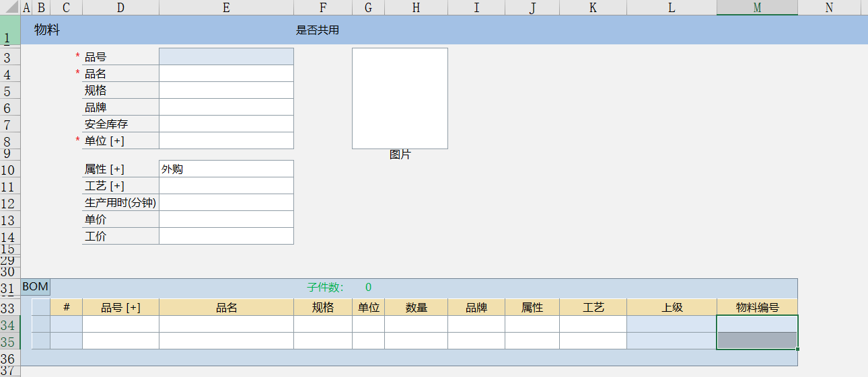Screen dimensions: 868x377
Task: Select the 单价 input cell
Action: click(226, 220)
